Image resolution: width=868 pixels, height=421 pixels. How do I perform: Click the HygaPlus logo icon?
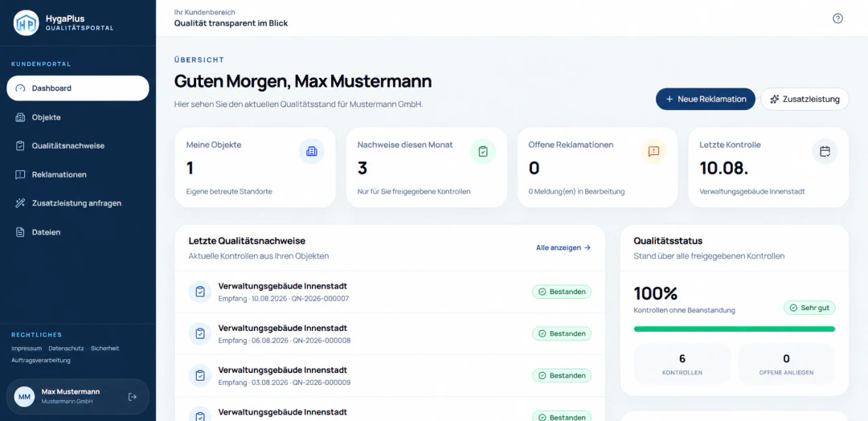pos(26,22)
